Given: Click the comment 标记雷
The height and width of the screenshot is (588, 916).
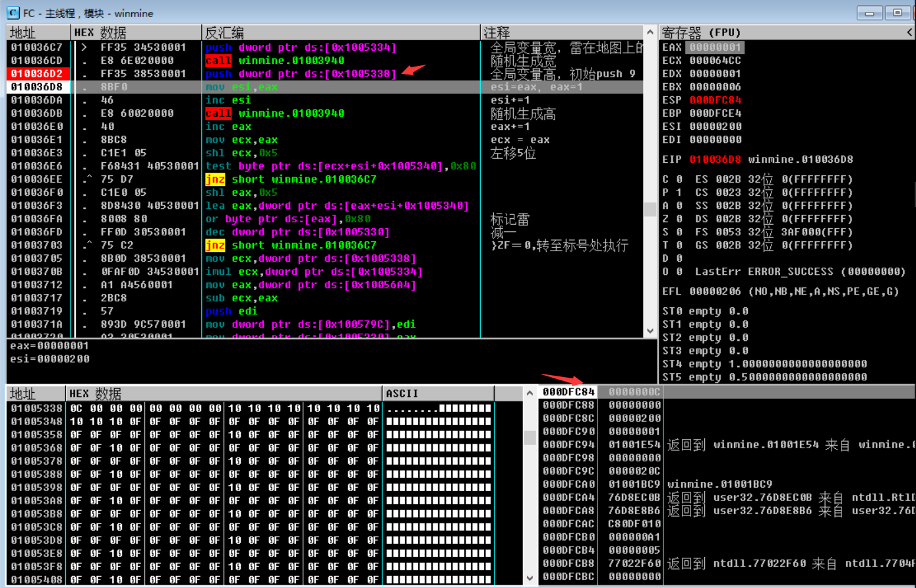Looking at the screenshot, I should click(x=510, y=219).
